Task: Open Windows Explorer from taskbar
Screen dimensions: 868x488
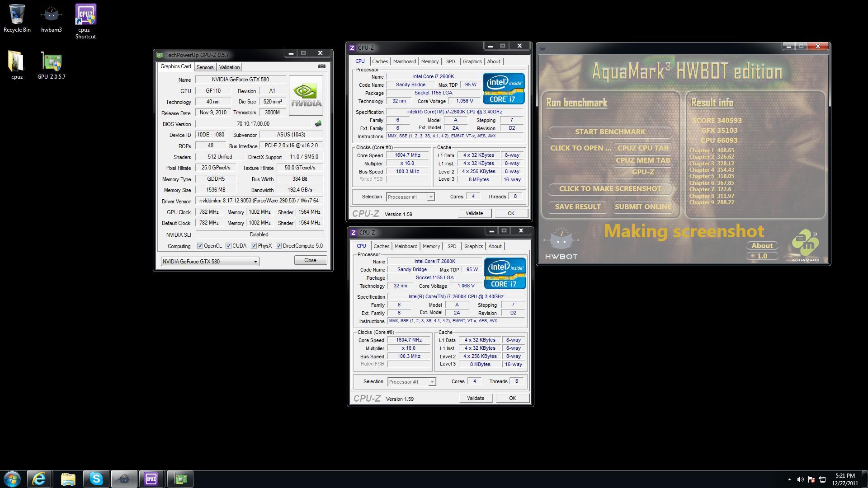Action: coord(68,479)
